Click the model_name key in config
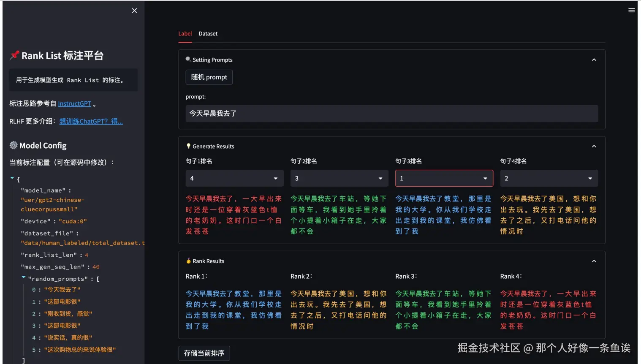Image resolution: width=641 pixels, height=364 pixels. (x=43, y=190)
